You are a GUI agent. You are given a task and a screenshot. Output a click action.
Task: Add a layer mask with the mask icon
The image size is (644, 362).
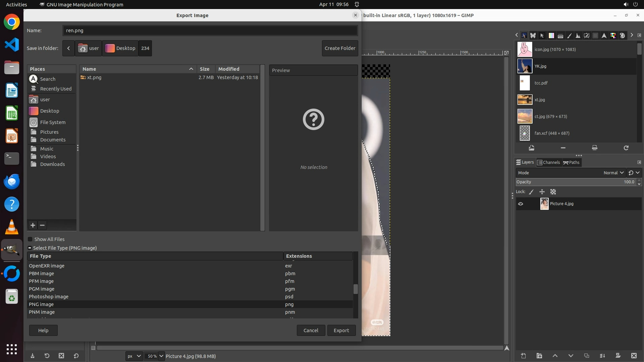(618, 356)
